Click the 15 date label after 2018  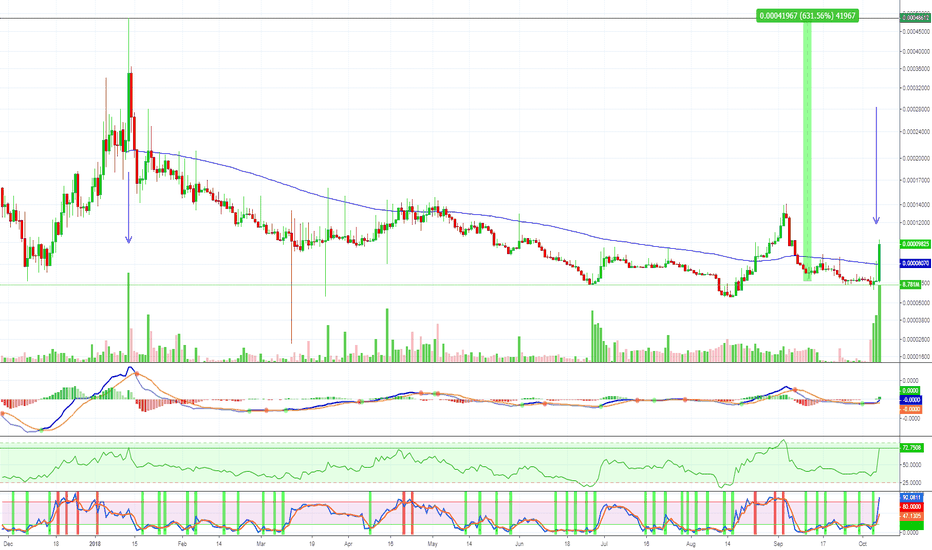coord(135,544)
